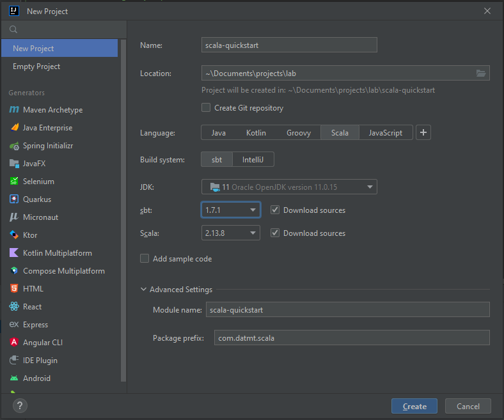Select Maven Archetype generator entry

point(61,109)
